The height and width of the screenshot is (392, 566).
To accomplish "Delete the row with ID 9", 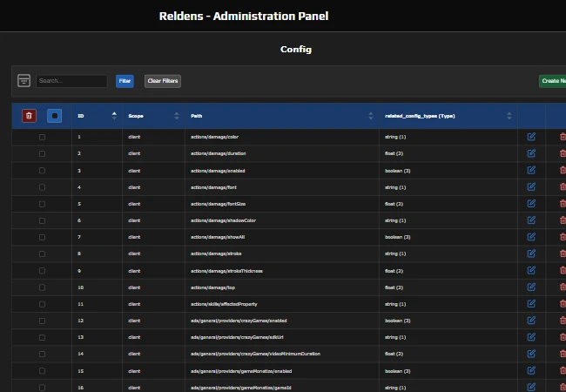I will coord(563,270).
